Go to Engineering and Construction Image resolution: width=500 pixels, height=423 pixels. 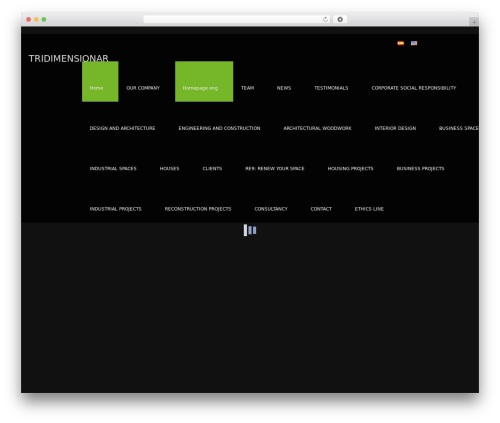point(219,128)
